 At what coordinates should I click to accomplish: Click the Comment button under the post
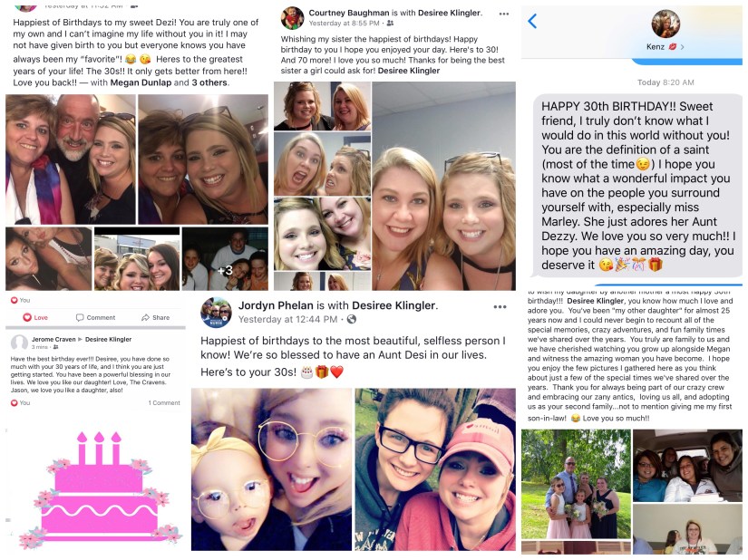[x=95, y=317]
